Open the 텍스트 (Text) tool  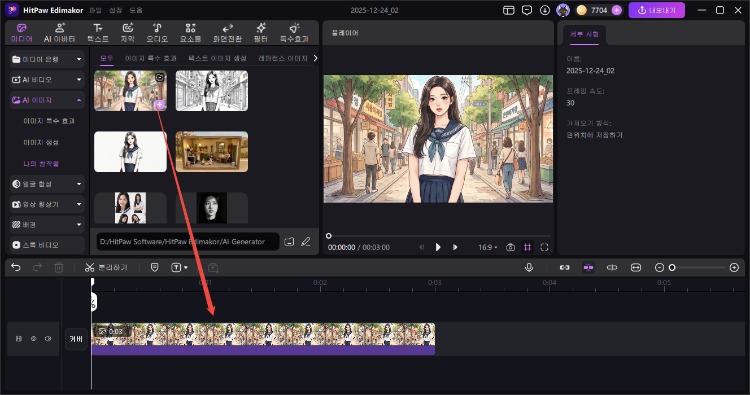point(98,33)
